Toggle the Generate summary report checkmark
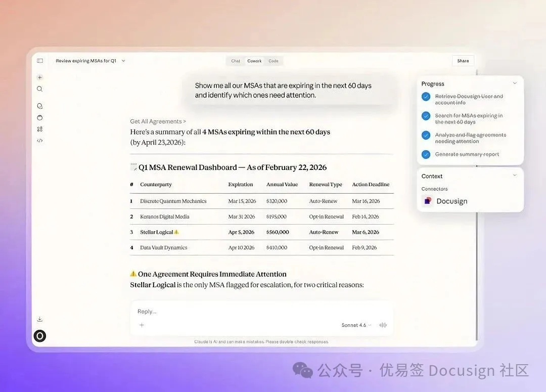Image resolution: width=546 pixels, height=392 pixels. point(426,154)
